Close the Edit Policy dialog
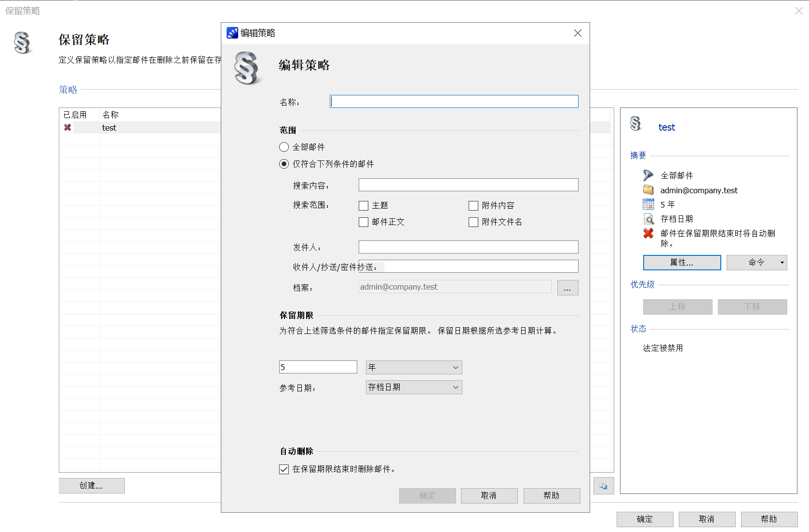The height and width of the screenshot is (532, 809). 578,33
